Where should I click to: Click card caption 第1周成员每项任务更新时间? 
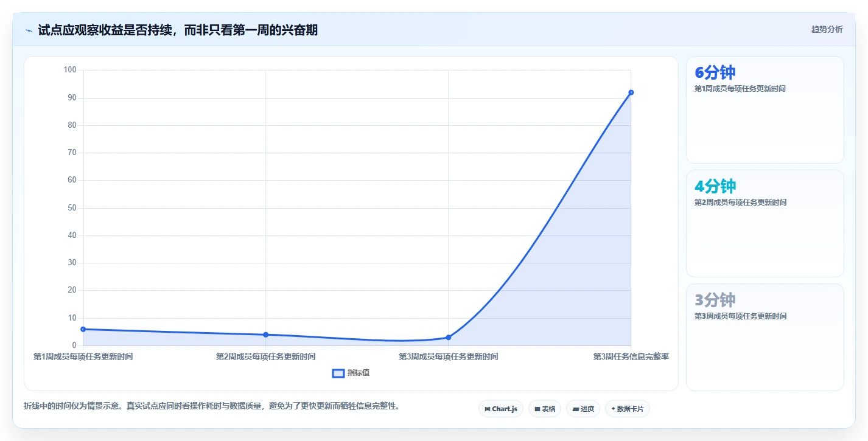(740, 89)
